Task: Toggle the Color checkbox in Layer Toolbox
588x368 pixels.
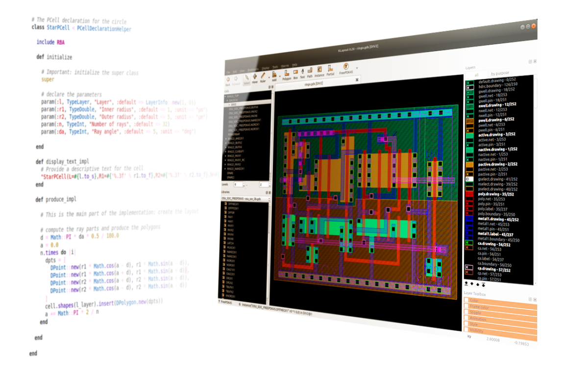Action: pyautogui.click(x=467, y=300)
